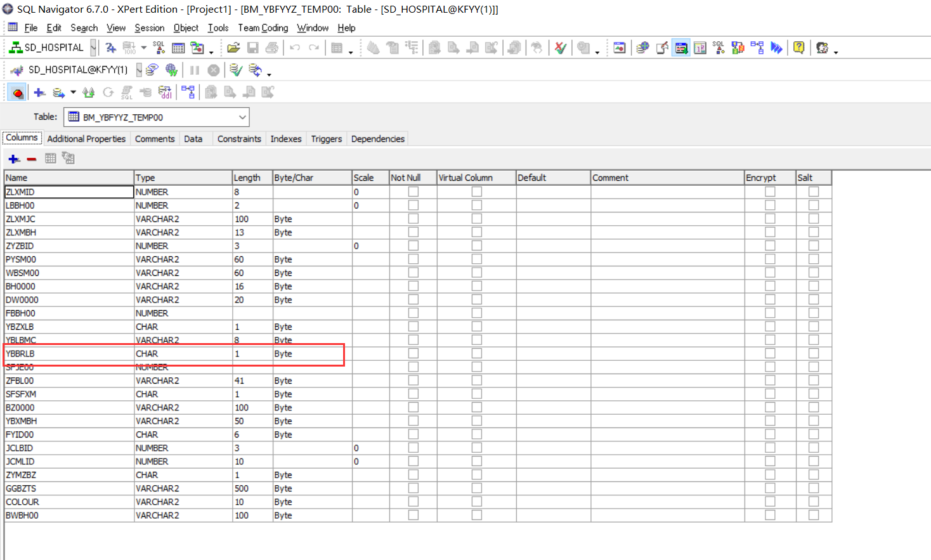Expand the SD_HOSPITAL schema dropdown
Image resolution: width=931 pixels, height=560 pixels.
pyautogui.click(x=94, y=48)
